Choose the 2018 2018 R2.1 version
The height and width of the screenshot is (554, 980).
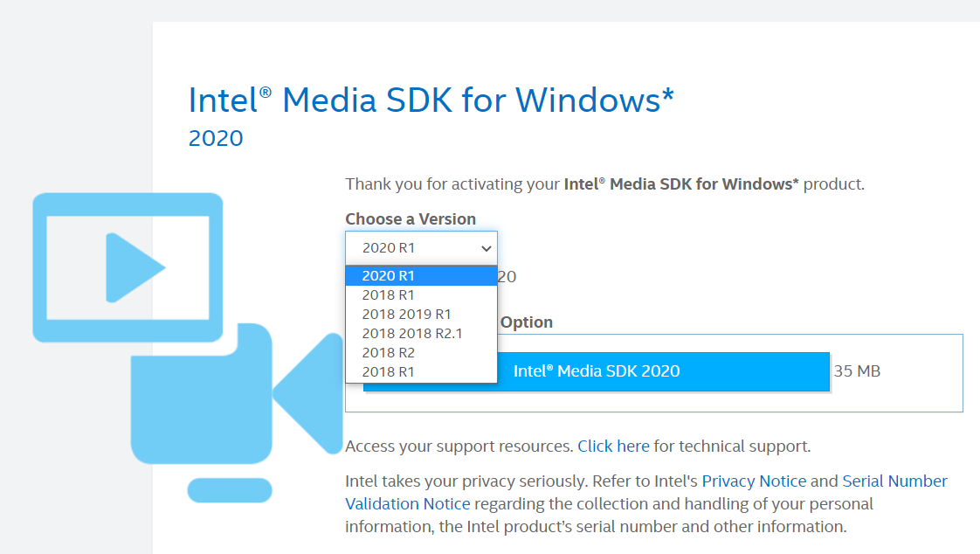coord(421,333)
